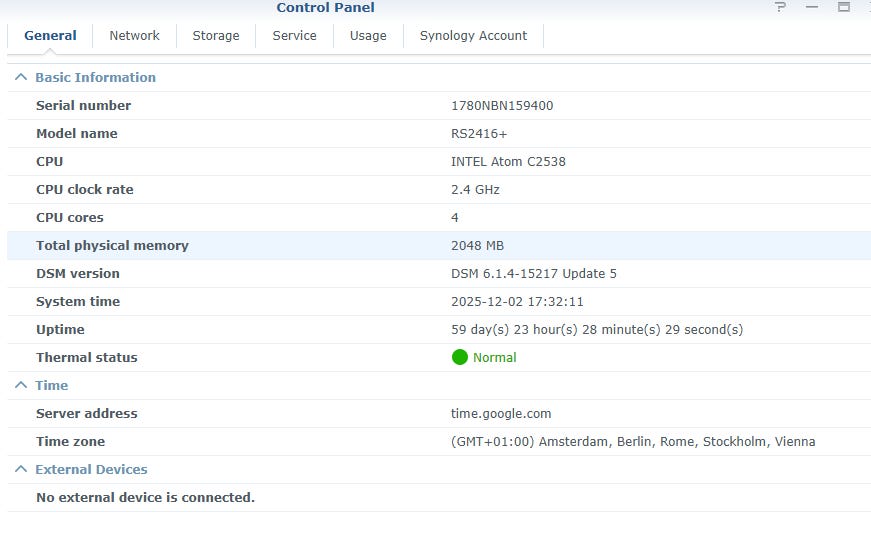Minimize the Control Panel window

point(812,8)
